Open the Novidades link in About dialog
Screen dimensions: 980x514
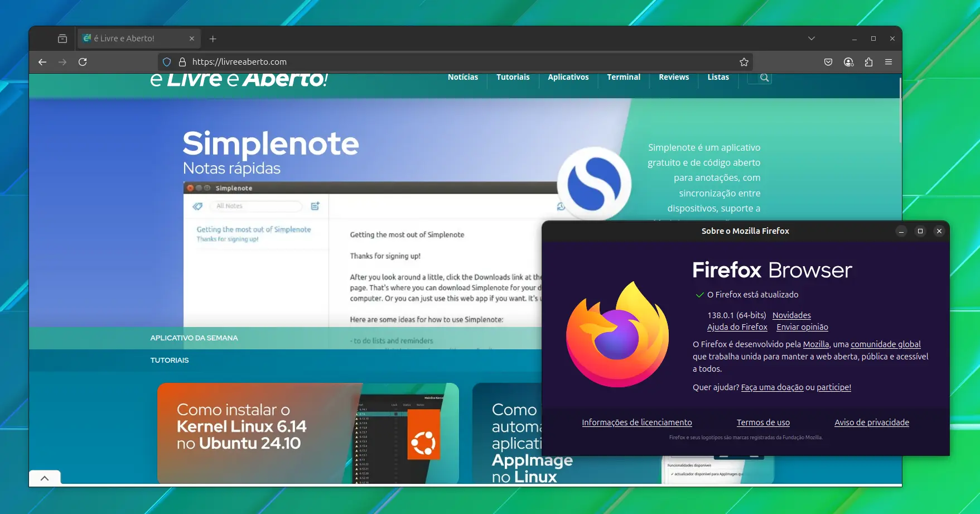coord(791,315)
